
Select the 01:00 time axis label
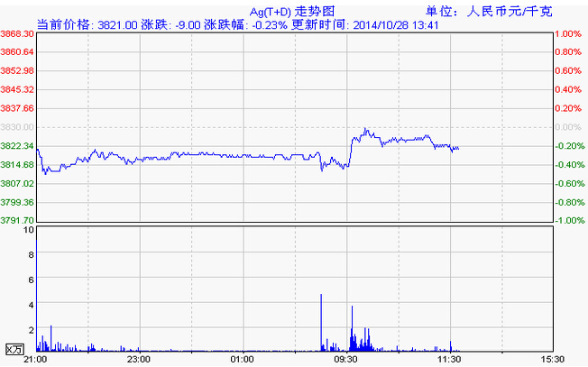click(243, 359)
